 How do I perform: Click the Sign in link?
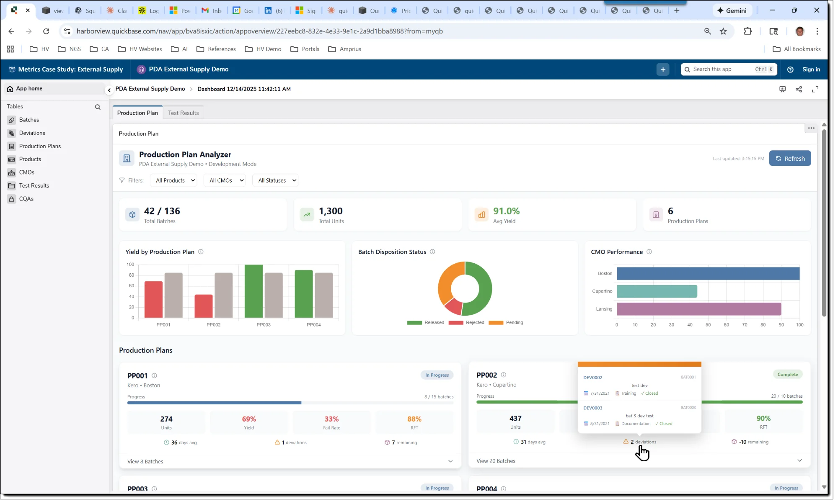point(811,69)
